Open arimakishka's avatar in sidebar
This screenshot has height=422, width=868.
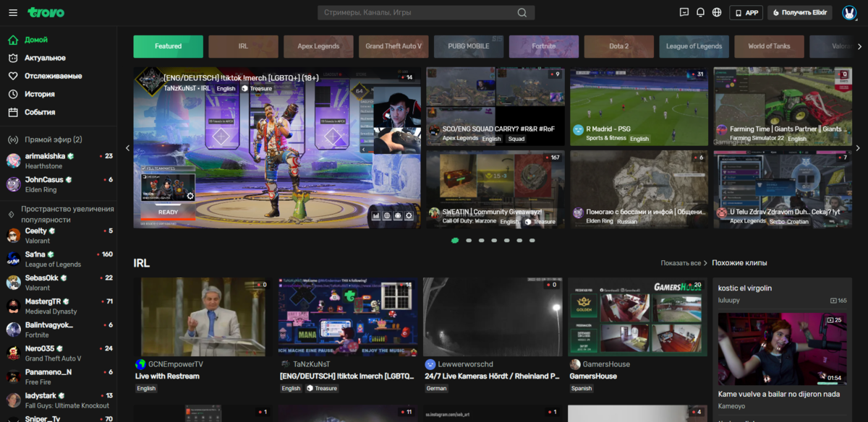pos(14,160)
